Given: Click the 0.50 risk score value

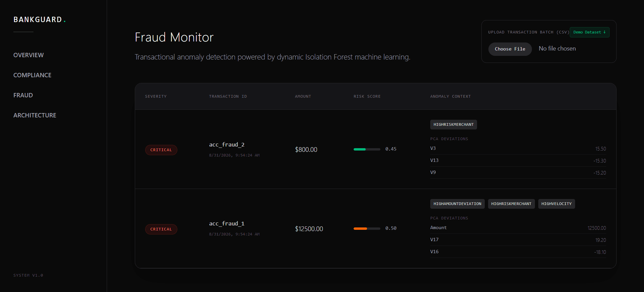Looking at the screenshot, I should (391, 228).
